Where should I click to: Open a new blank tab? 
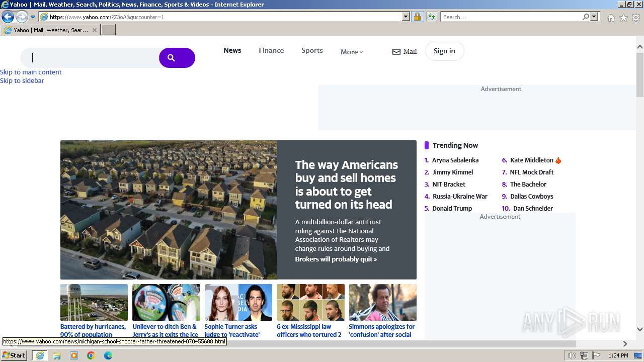(108, 30)
